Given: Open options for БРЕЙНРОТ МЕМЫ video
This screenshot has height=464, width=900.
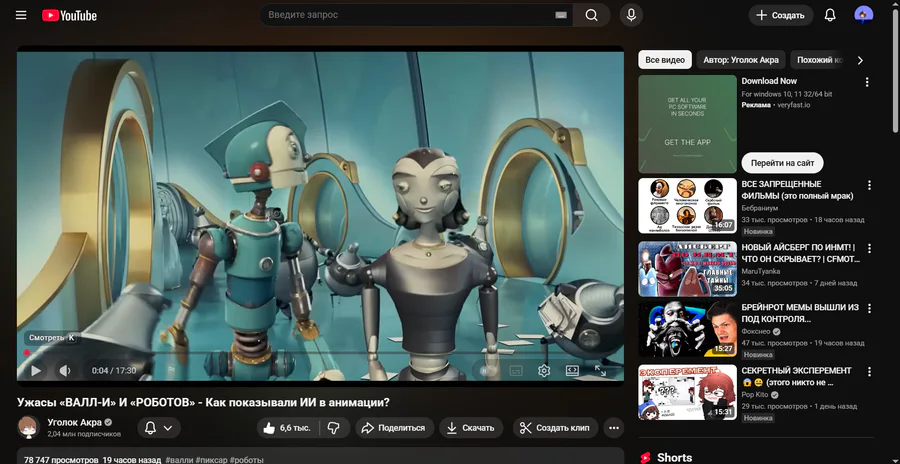Looking at the screenshot, I should tap(869, 308).
